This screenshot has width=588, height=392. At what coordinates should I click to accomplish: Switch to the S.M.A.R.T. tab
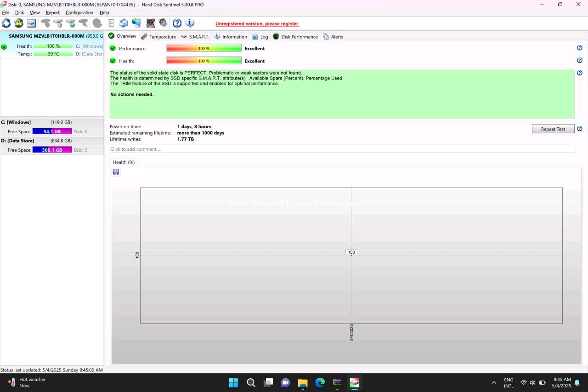[x=195, y=36]
